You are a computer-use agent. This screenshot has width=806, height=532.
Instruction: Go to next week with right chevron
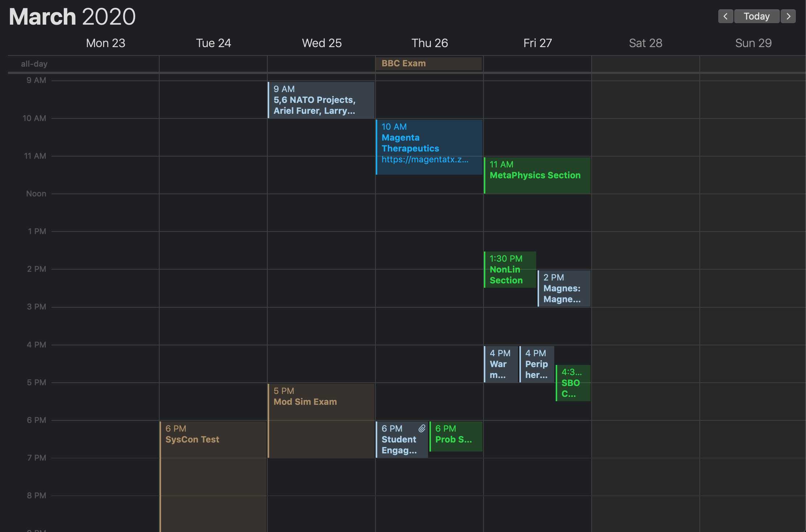788,16
